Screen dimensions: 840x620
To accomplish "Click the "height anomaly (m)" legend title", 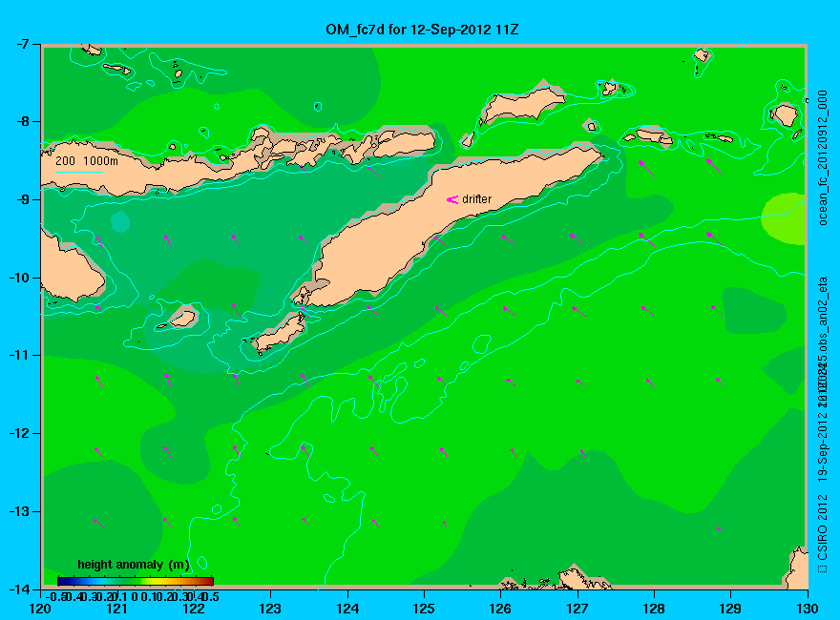I will 134,565.
